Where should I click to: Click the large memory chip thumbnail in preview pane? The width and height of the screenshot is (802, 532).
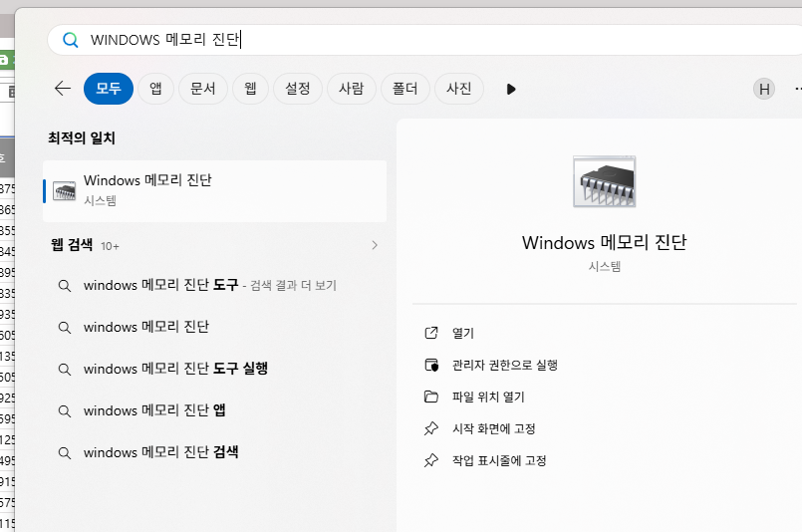[604, 181]
